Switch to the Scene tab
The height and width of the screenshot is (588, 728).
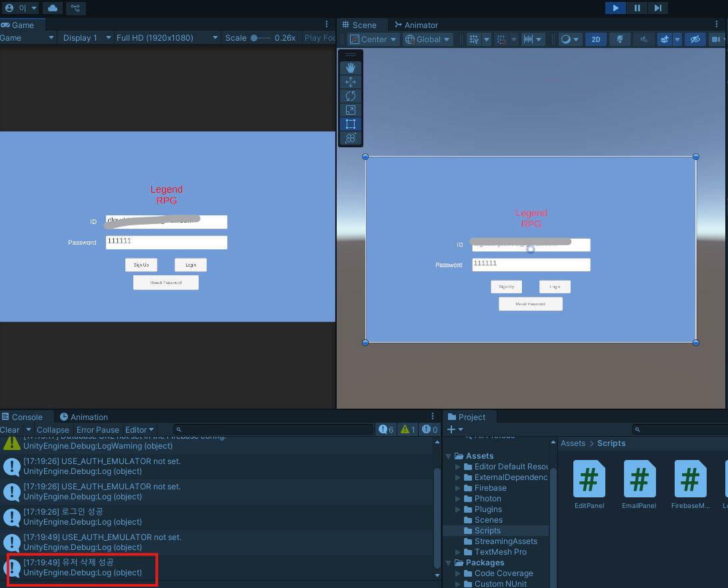[x=359, y=25]
